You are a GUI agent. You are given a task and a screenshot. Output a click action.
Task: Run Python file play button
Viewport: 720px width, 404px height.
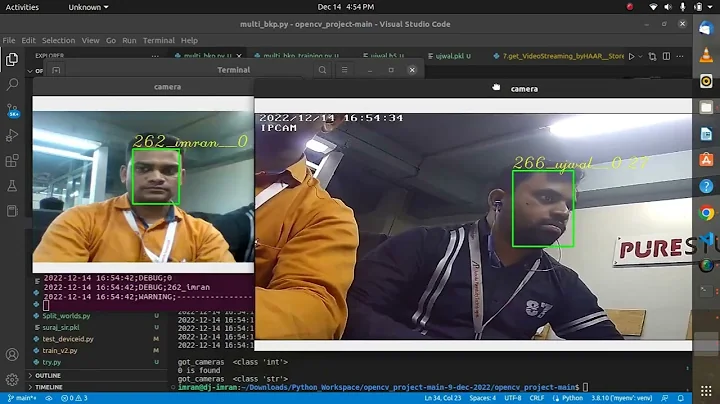632,56
